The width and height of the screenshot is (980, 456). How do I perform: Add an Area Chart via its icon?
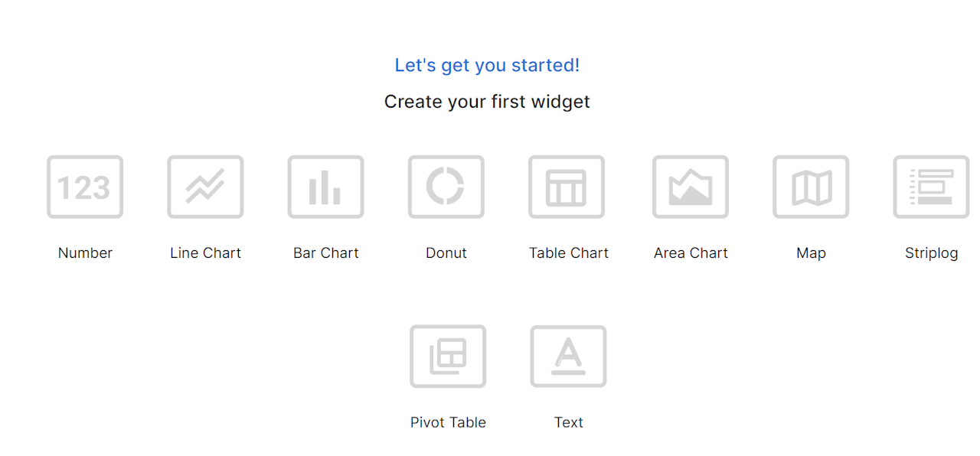pos(691,187)
